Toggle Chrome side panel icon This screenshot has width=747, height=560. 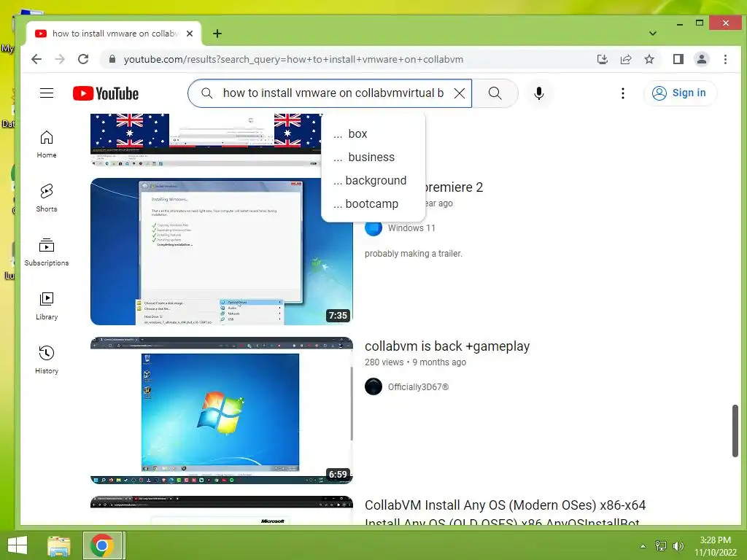click(x=678, y=59)
